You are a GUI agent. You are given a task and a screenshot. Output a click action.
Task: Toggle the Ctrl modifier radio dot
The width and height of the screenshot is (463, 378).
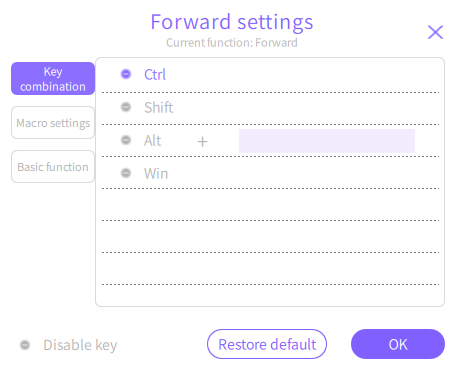(126, 74)
